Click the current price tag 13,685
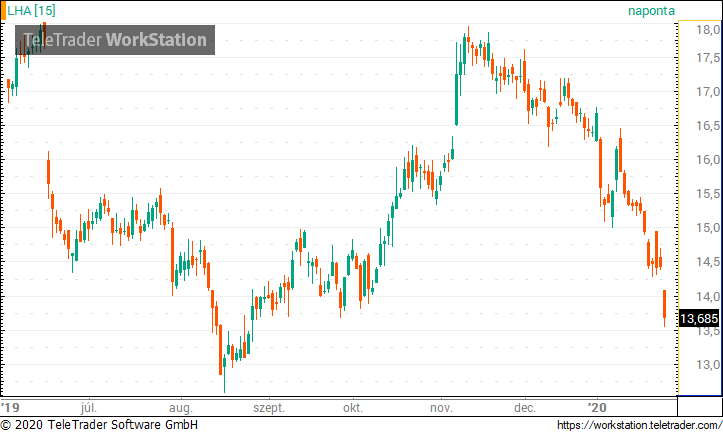The height and width of the screenshot is (434, 723). [x=699, y=319]
